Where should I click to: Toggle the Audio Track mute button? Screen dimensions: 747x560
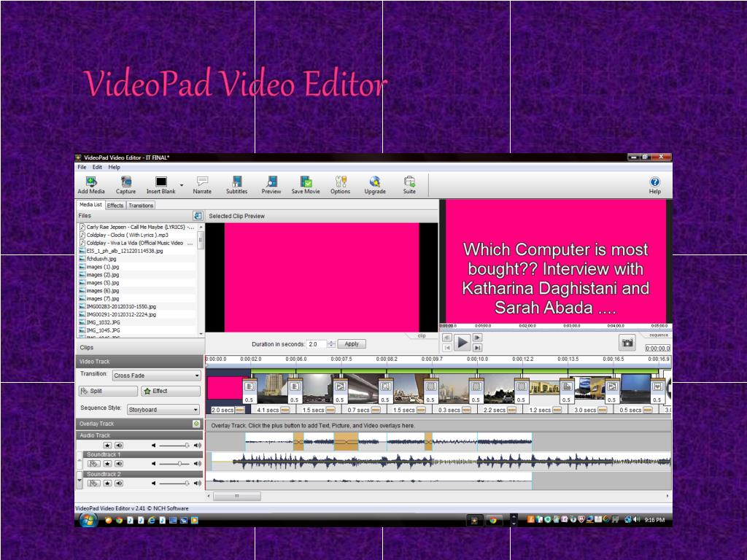click(x=119, y=446)
